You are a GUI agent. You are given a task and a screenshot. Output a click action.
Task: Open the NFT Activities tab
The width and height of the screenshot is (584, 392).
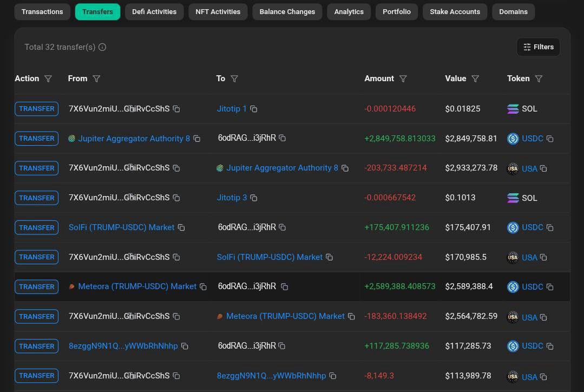pyautogui.click(x=218, y=11)
